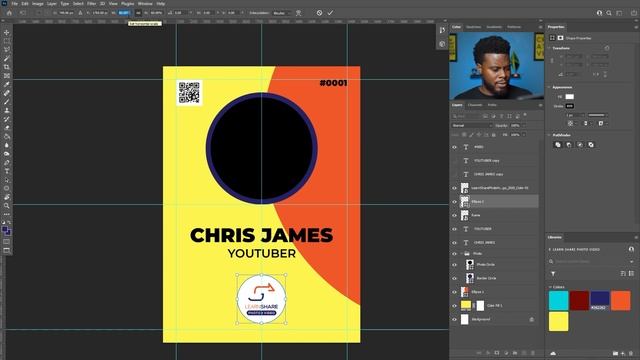Open the Filter menu
The height and width of the screenshot is (360, 640).
(x=91, y=4)
